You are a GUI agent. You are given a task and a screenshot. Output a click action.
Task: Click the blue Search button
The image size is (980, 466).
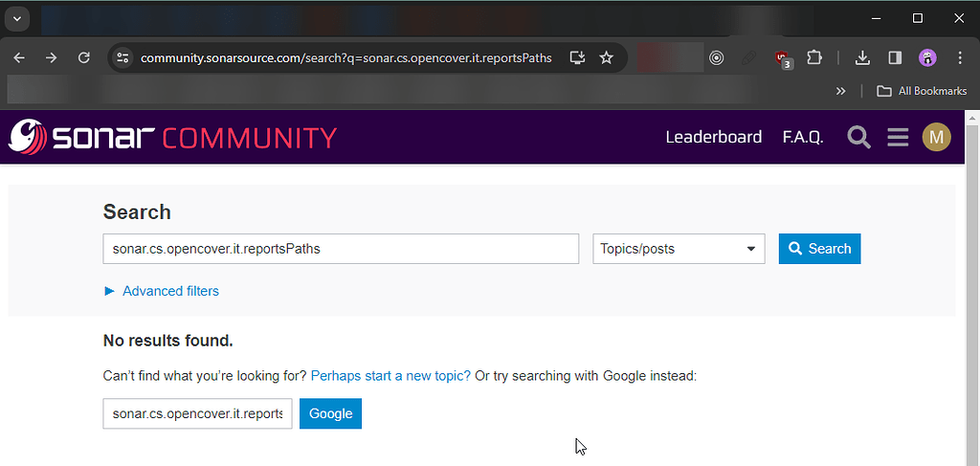(x=819, y=249)
